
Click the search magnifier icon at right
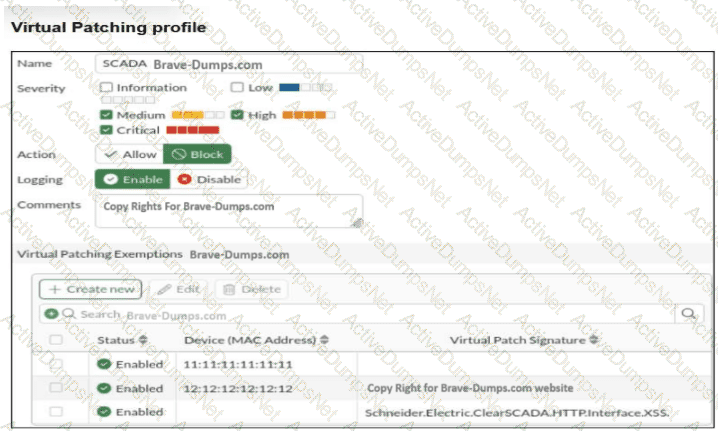[688, 314]
